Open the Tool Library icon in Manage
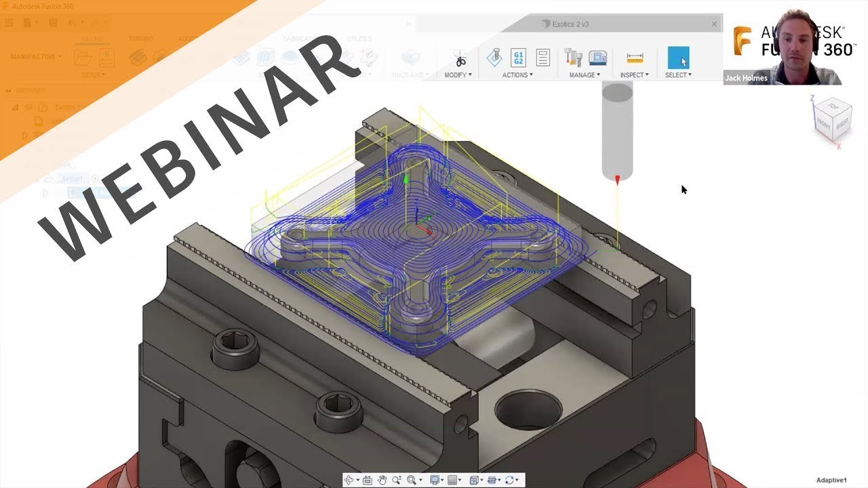Image resolution: width=868 pixels, height=488 pixels. 573,58
